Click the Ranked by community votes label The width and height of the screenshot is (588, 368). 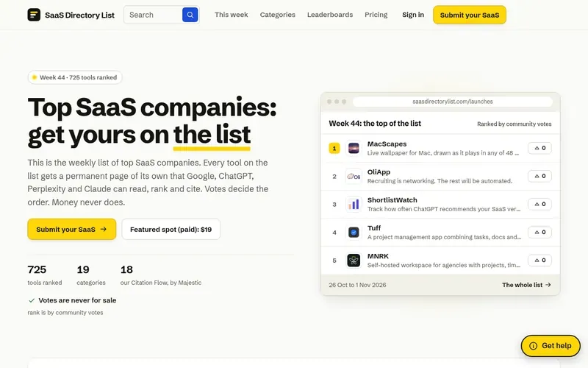coord(514,124)
